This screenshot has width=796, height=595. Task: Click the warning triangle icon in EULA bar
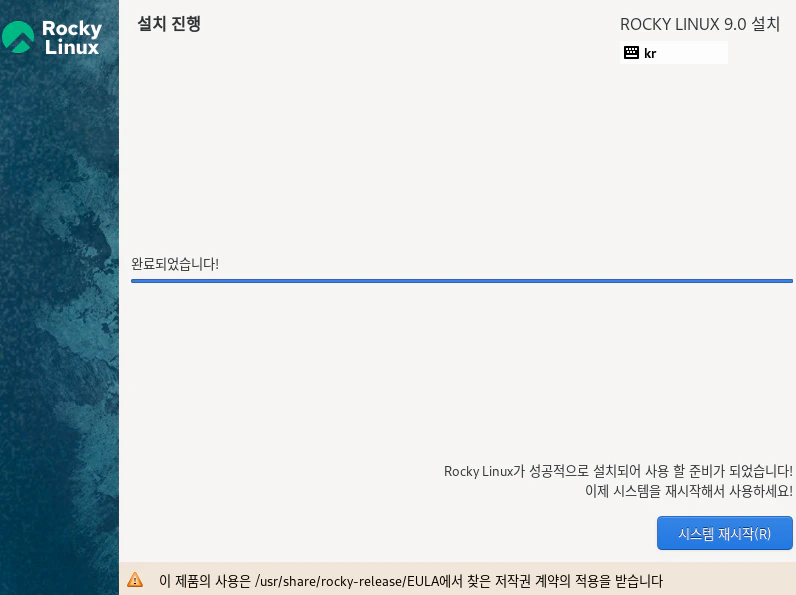click(135, 580)
